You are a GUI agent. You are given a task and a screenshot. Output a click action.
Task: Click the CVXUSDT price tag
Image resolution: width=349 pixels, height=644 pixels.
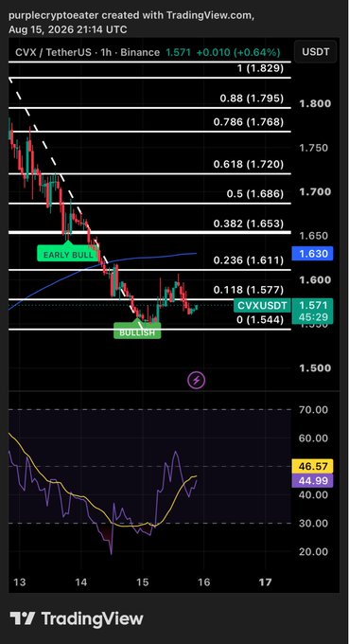[262, 305]
